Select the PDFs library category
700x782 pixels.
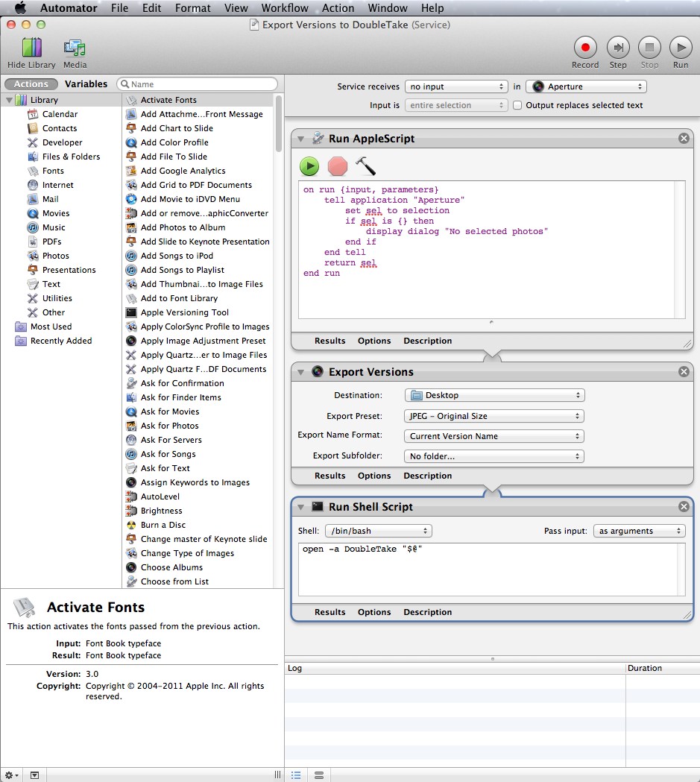pyautogui.click(x=52, y=242)
